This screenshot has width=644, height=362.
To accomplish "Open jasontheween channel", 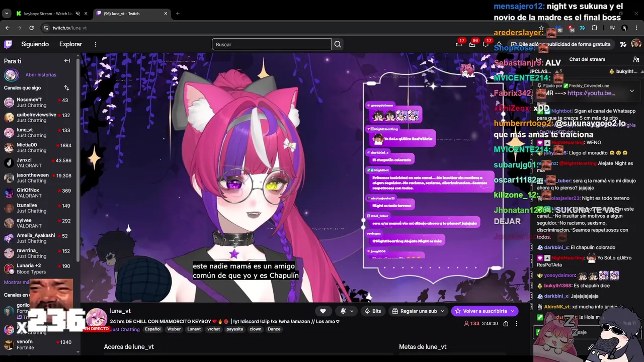I will tap(38, 178).
